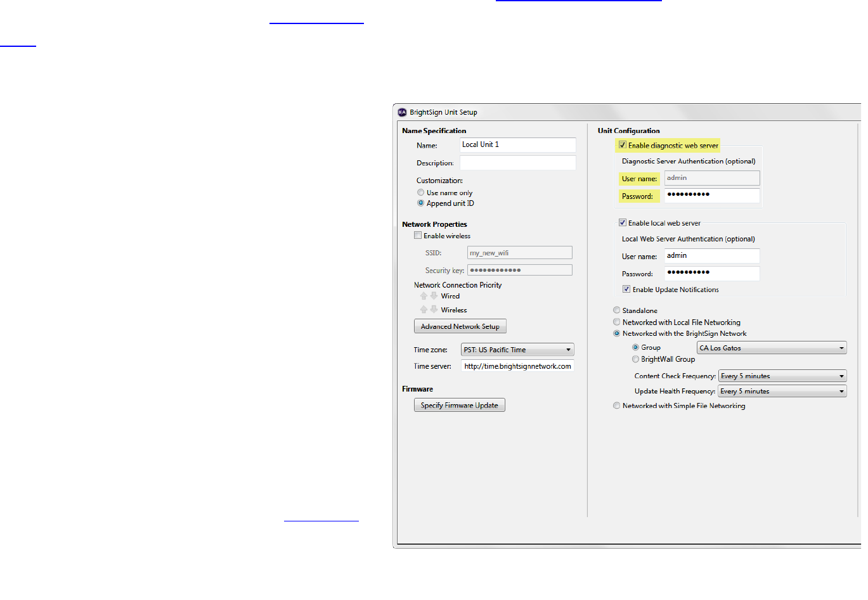
Task: Select the Use name only option
Action: click(x=420, y=193)
